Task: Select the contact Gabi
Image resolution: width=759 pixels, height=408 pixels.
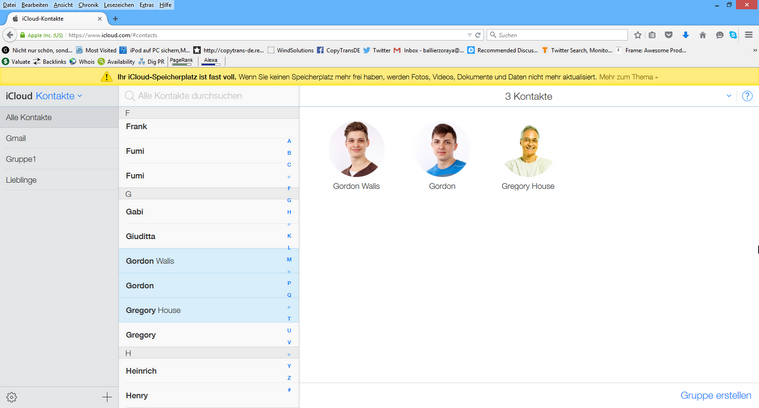Action: pyautogui.click(x=209, y=212)
